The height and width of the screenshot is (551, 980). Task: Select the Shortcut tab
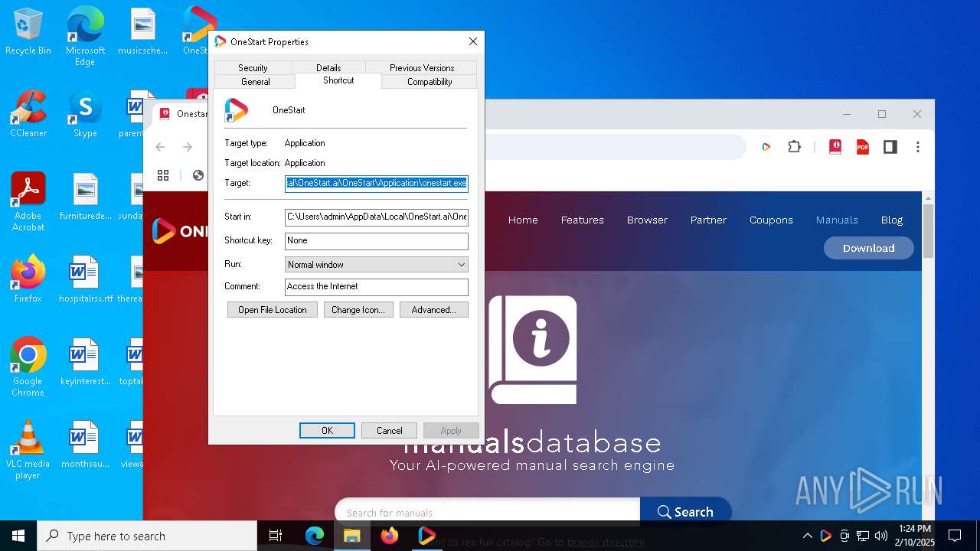(338, 80)
